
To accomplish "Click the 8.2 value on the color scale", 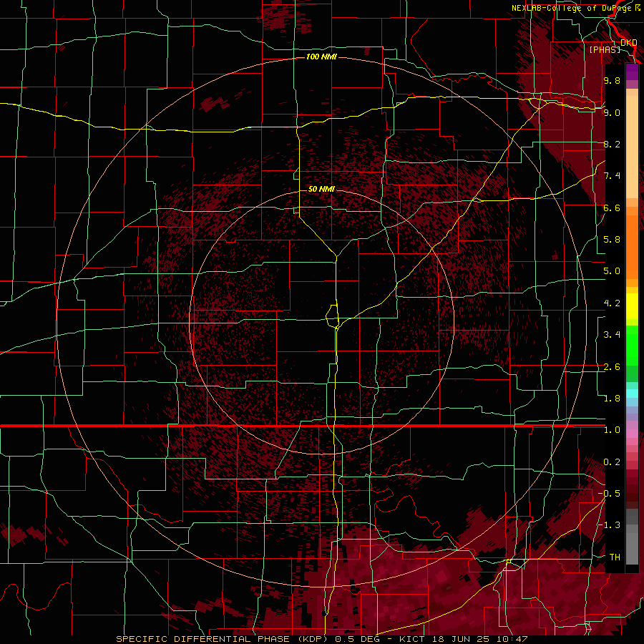I will pos(612,144).
